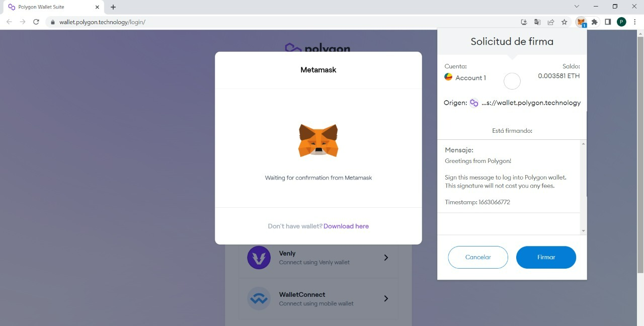Select the WalletConnect option

pyautogui.click(x=318, y=299)
